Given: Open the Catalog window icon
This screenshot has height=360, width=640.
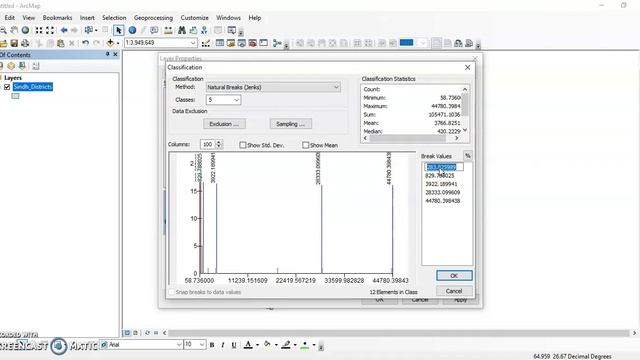Looking at the screenshot, I should point(231,43).
